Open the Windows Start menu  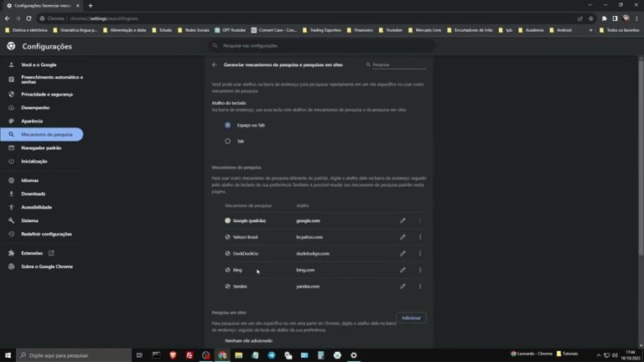(8, 355)
